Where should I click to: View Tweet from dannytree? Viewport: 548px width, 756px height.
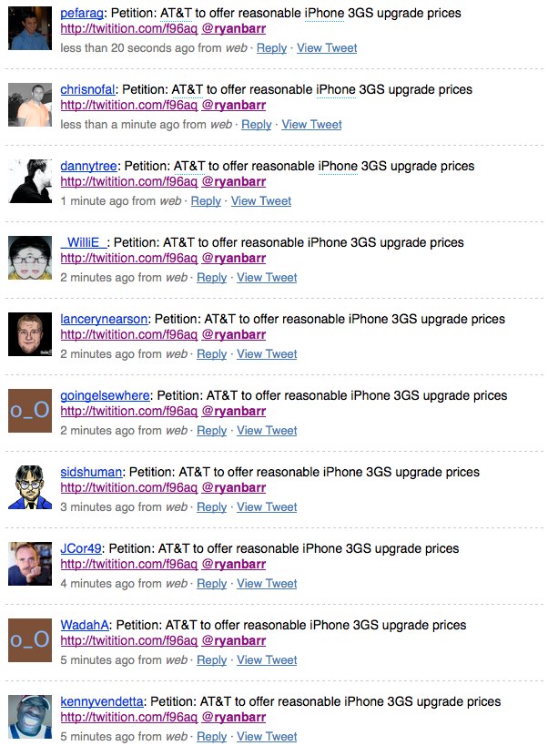[261, 201]
